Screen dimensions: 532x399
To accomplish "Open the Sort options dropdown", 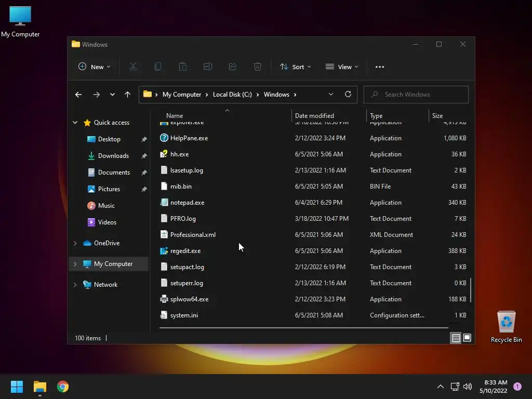I will click(295, 67).
